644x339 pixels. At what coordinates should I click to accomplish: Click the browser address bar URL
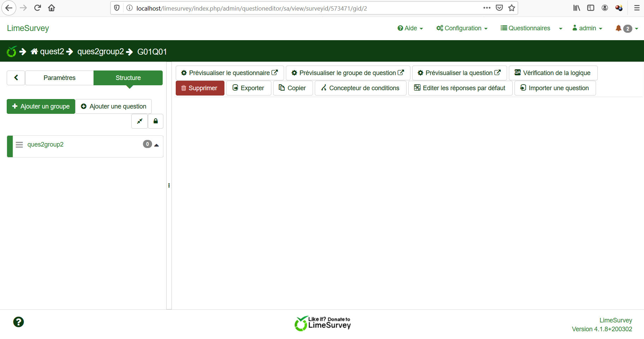click(x=252, y=8)
